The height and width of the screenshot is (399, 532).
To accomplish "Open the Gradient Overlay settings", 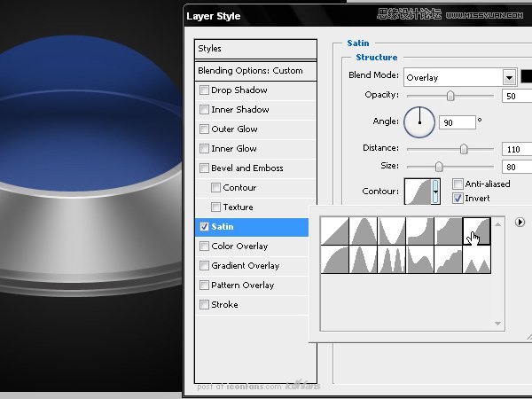I will [245, 266].
